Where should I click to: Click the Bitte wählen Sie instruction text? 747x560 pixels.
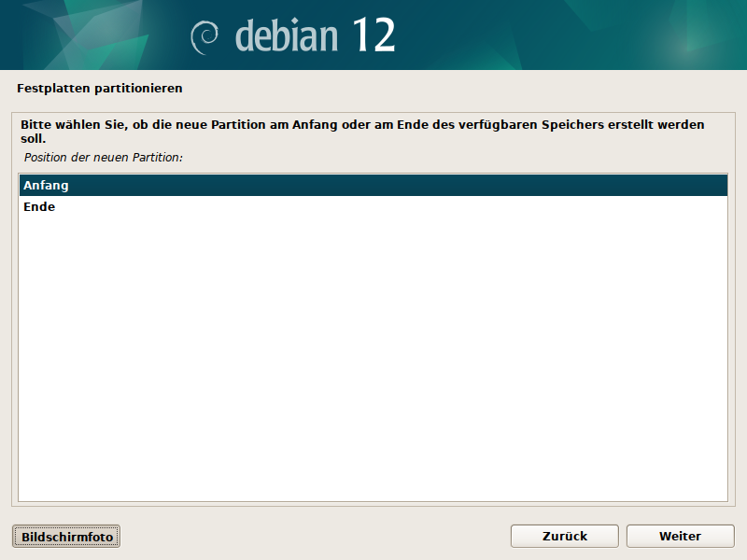click(362, 132)
